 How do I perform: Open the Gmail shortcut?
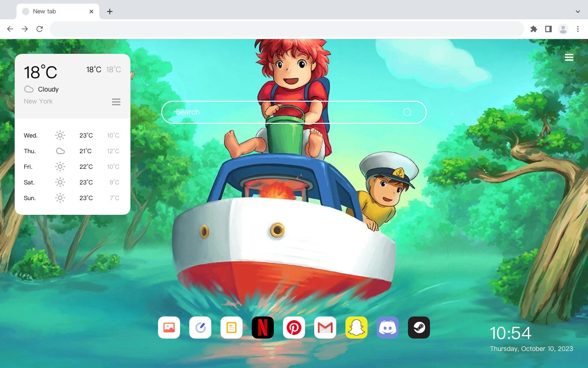(x=325, y=328)
